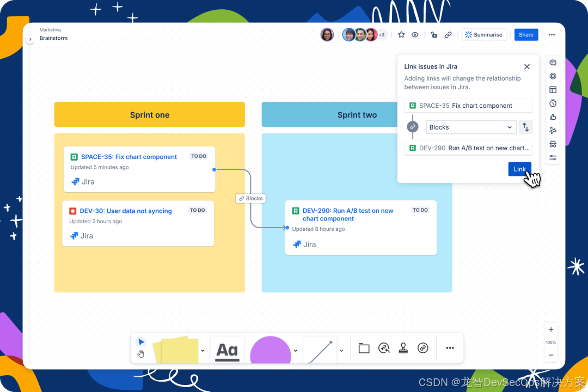Expand the line options chevron
588x392 pixels.
click(341, 351)
